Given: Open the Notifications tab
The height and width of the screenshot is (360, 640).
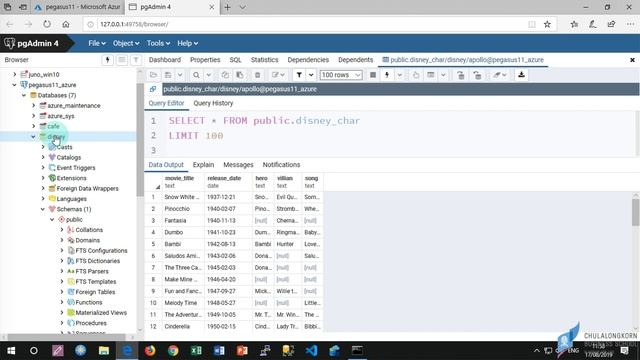Looking at the screenshot, I should click(281, 165).
